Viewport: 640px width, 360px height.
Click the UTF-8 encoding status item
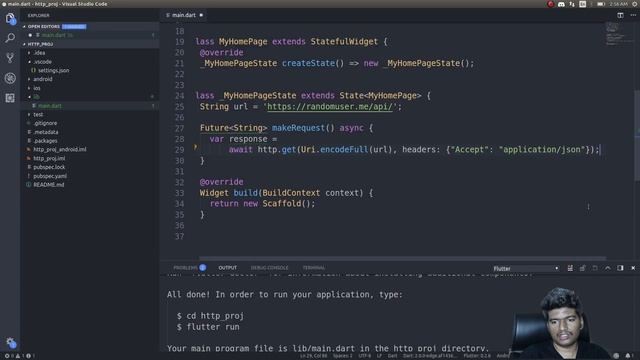pos(364,356)
